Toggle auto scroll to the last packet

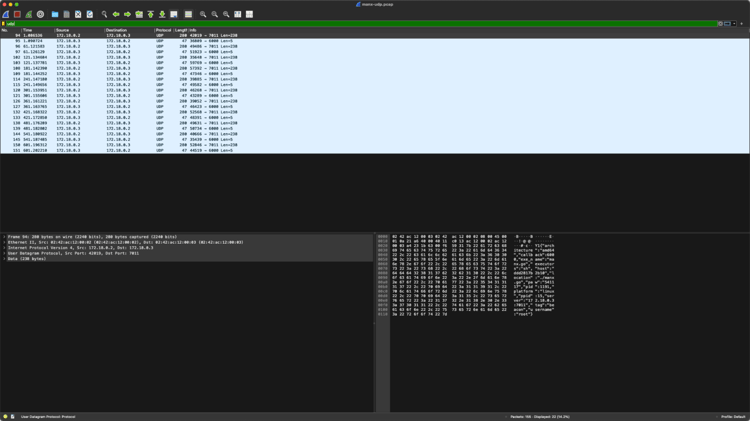pos(174,15)
